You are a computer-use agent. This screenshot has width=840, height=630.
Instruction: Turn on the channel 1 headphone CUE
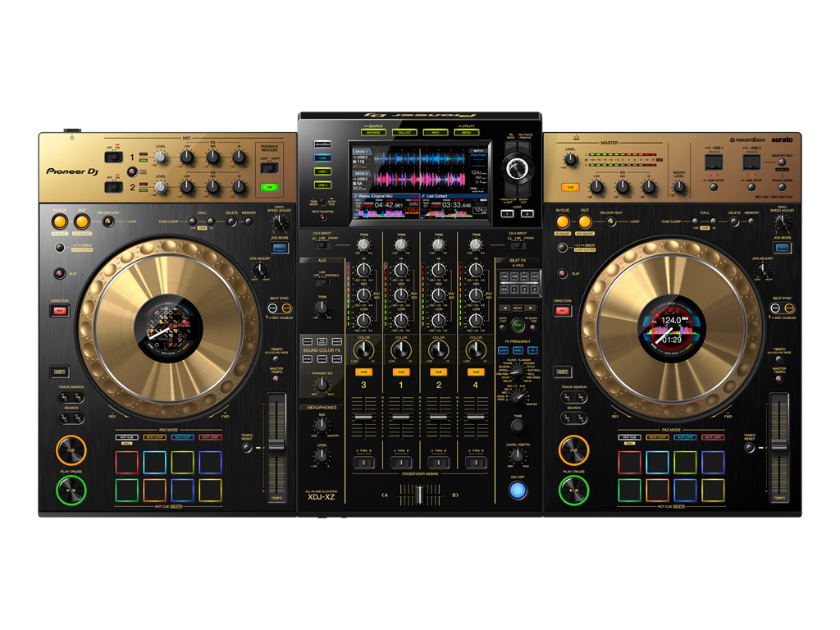coord(401,372)
